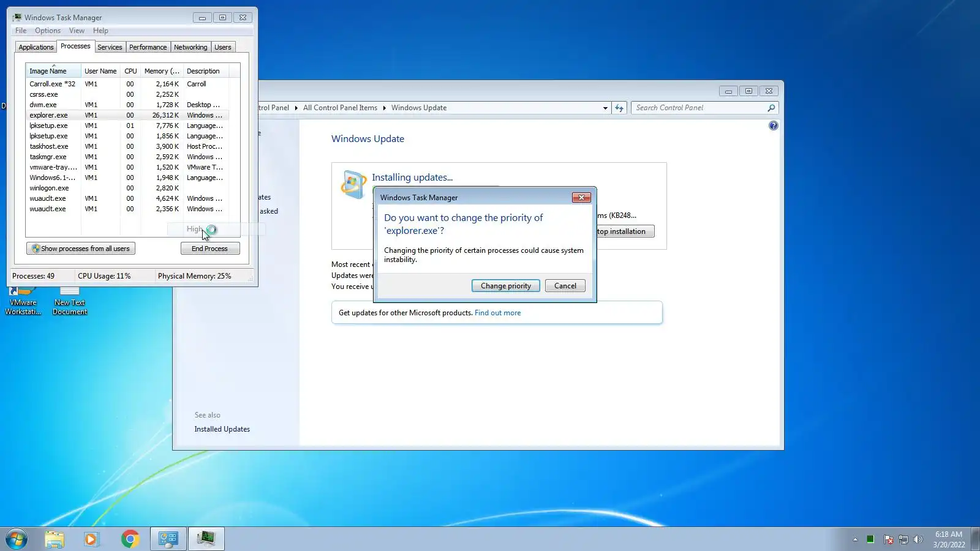980x551 pixels.
Task: Click Windows Update in the breadcrumb
Action: 419,108
